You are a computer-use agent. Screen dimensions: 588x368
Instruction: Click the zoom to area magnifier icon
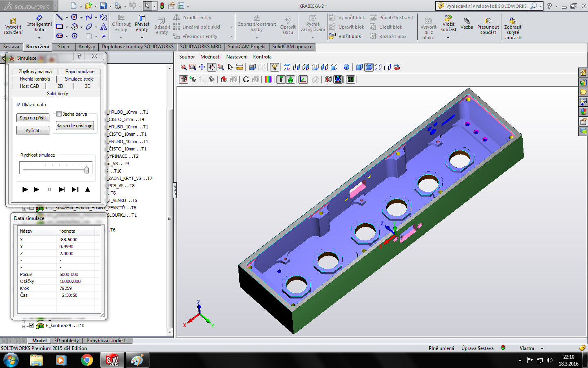(x=193, y=67)
